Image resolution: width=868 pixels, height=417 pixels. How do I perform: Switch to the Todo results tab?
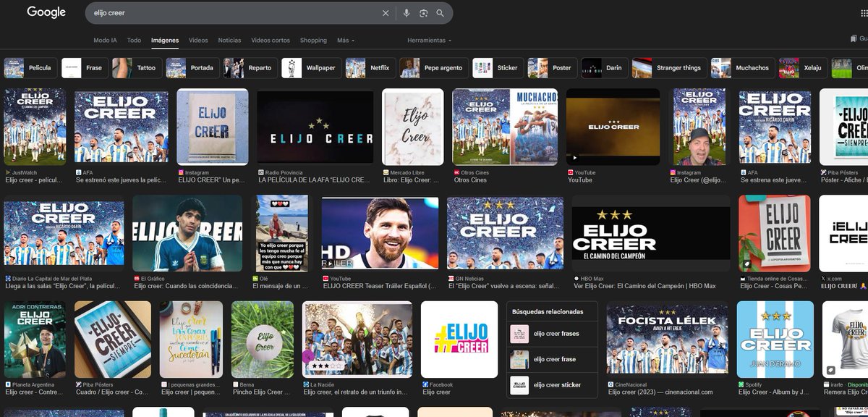pyautogui.click(x=134, y=41)
